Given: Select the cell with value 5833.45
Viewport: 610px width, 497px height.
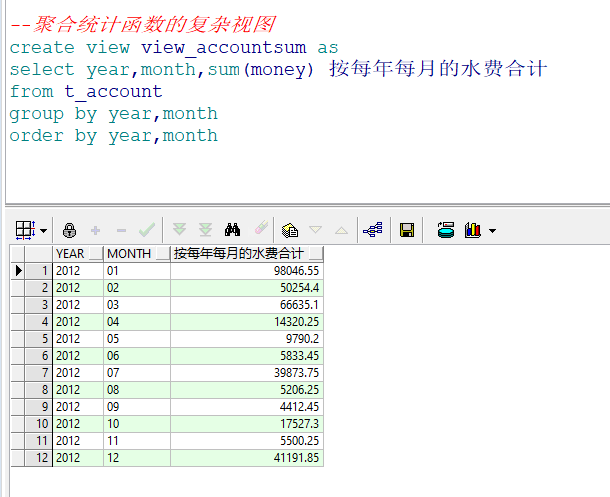Looking at the screenshot, I should click(x=247, y=355).
